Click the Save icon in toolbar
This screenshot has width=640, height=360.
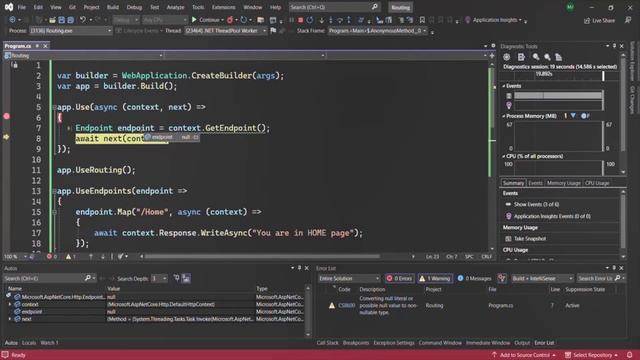tap(62, 20)
